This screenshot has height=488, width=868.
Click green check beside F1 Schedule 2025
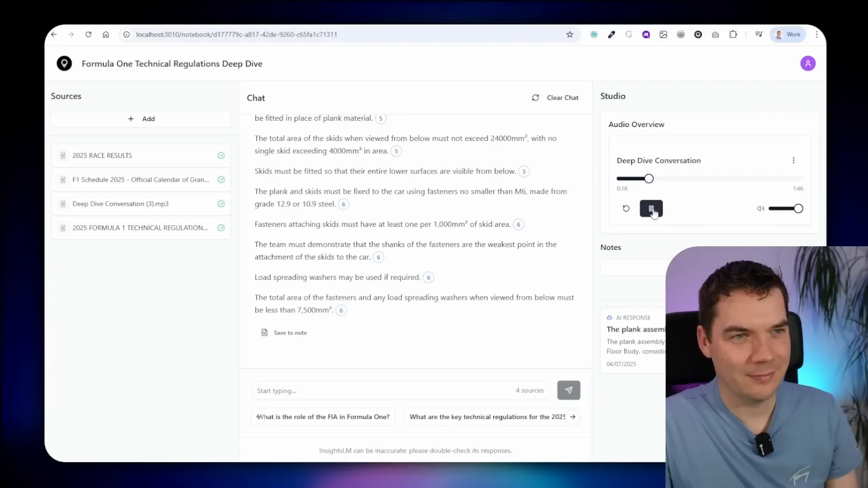coord(221,179)
